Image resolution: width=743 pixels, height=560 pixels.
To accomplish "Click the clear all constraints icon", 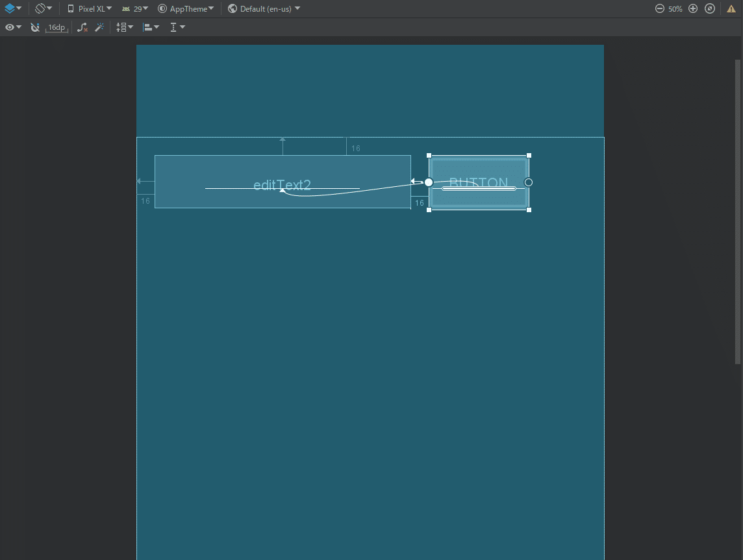I will tap(82, 27).
